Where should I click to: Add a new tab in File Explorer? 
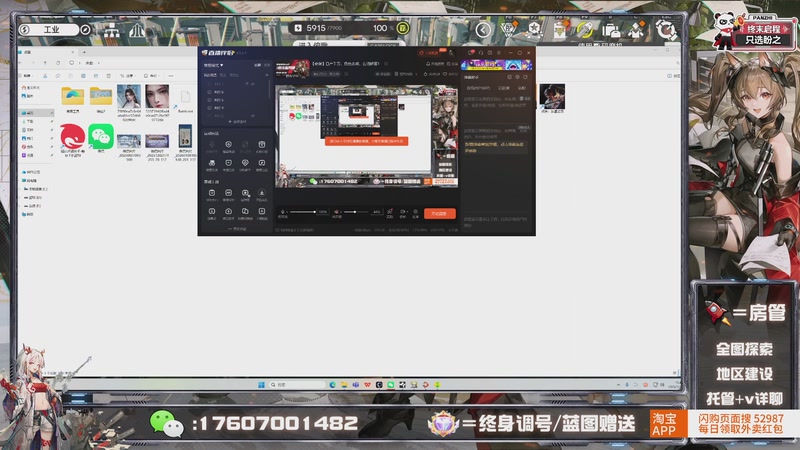84,52
